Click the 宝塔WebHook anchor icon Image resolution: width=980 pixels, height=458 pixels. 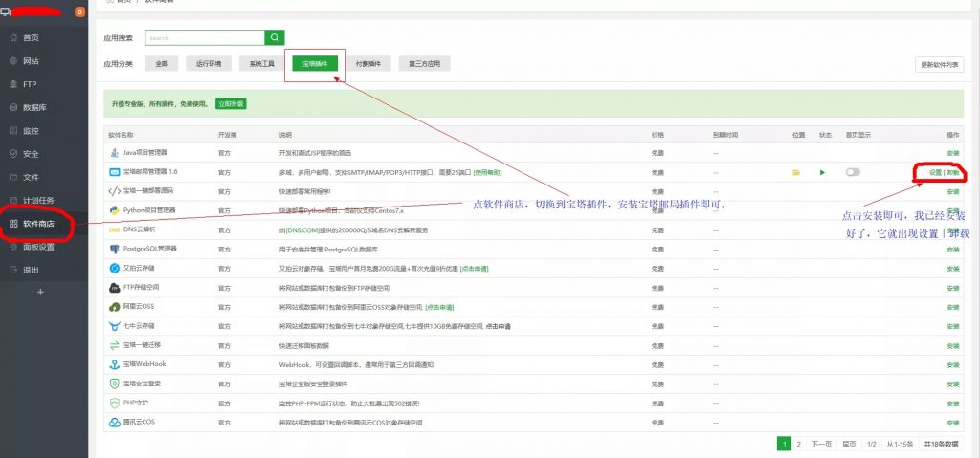coord(114,364)
